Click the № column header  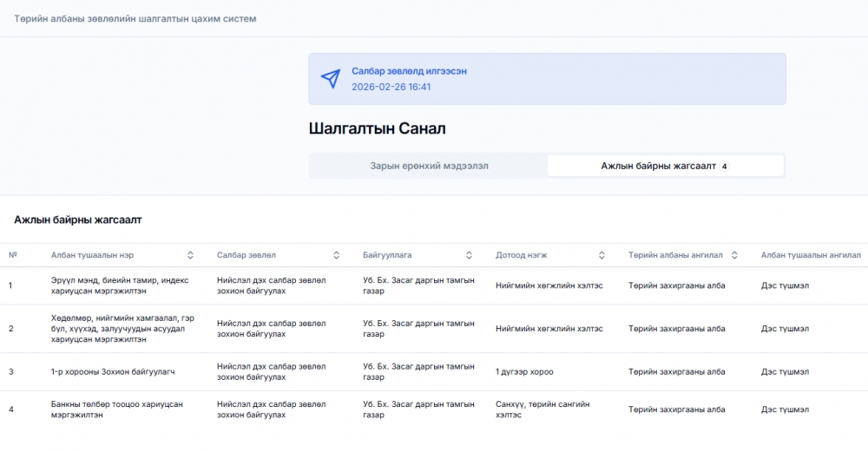[x=13, y=255]
